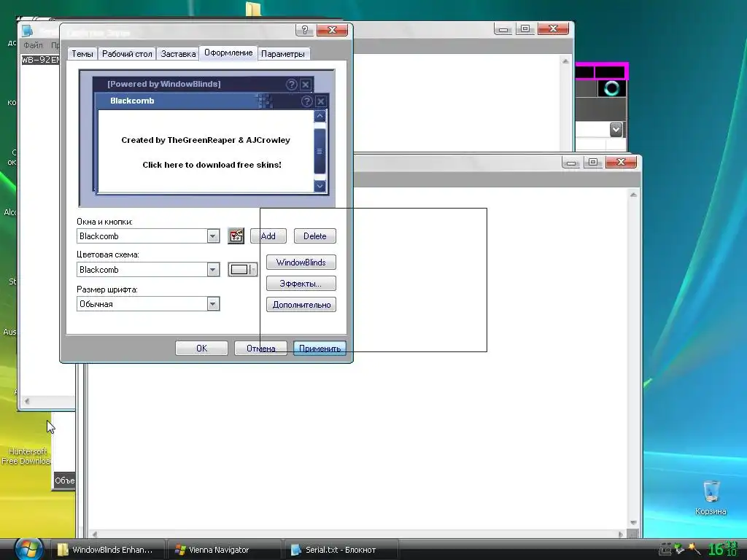The width and height of the screenshot is (747, 560).
Task: Switch to the Заставка tab
Action: 178,54
